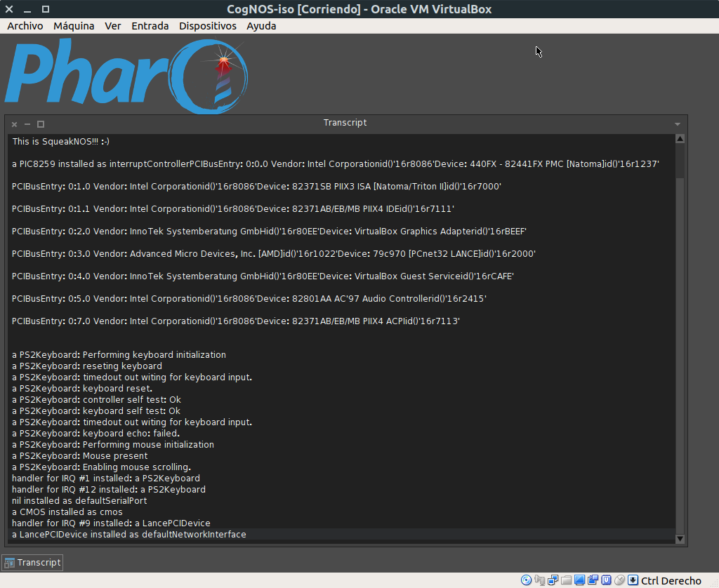Click the 'PCIBusEntry: 0:7.0' line
This screenshot has height=588, width=719.
coord(236,321)
